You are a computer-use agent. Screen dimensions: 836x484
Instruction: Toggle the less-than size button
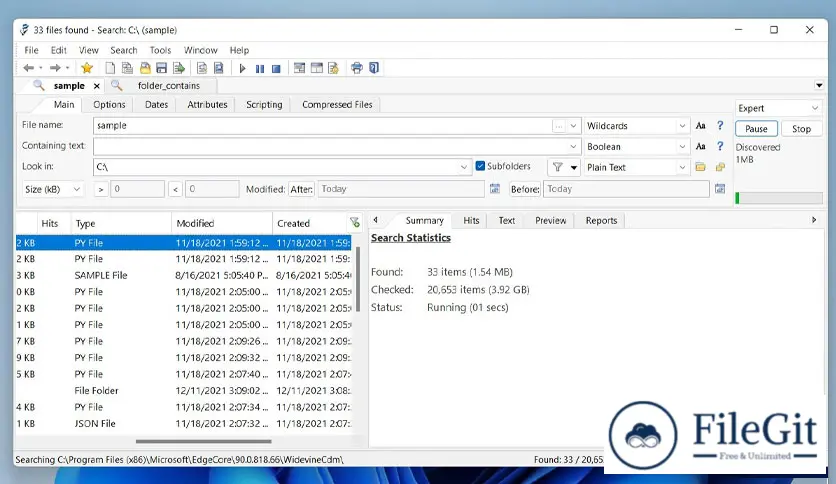point(175,189)
